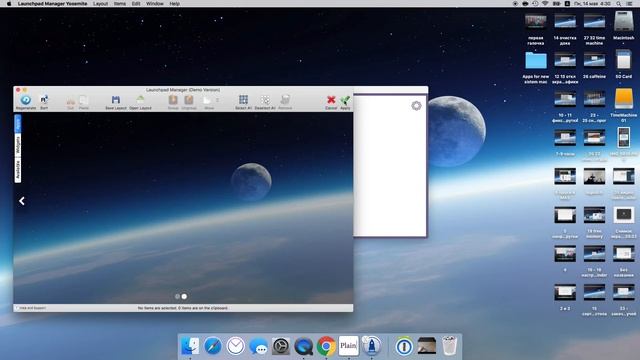Viewport: 640px width, 360px height.
Task: Click the Save Layout floppy icon
Action: [x=116, y=100]
